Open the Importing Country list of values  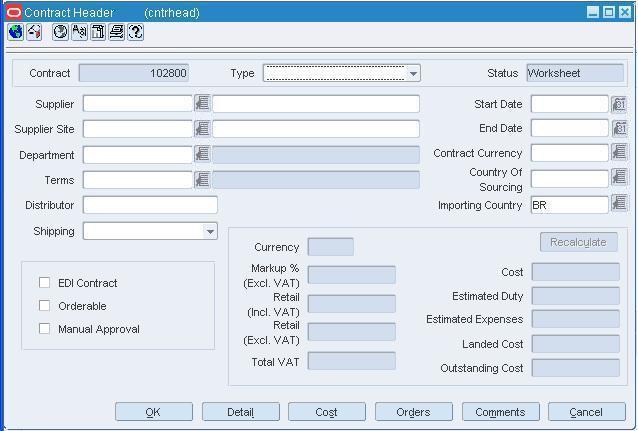[x=619, y=203]
